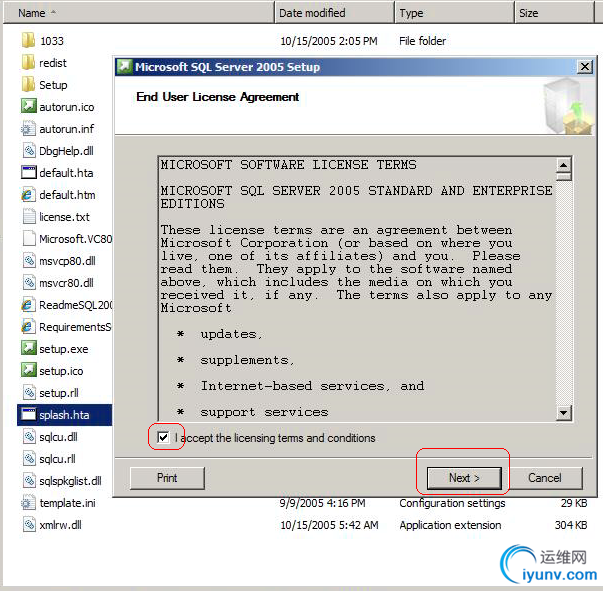Click the 'Application extension' type cell
The image size is (603, 591).
click(450, 525)
